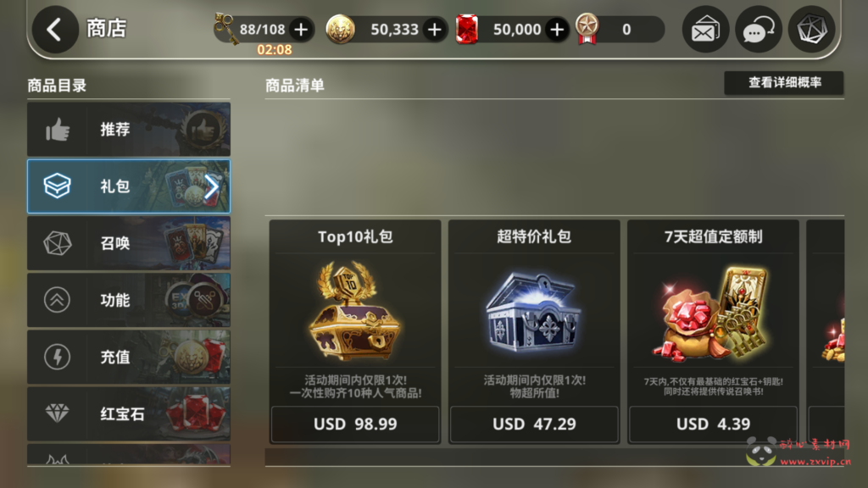Open the polyhedron dice icon in top bar
868x488 pixels.
click(x=811, y=30)
